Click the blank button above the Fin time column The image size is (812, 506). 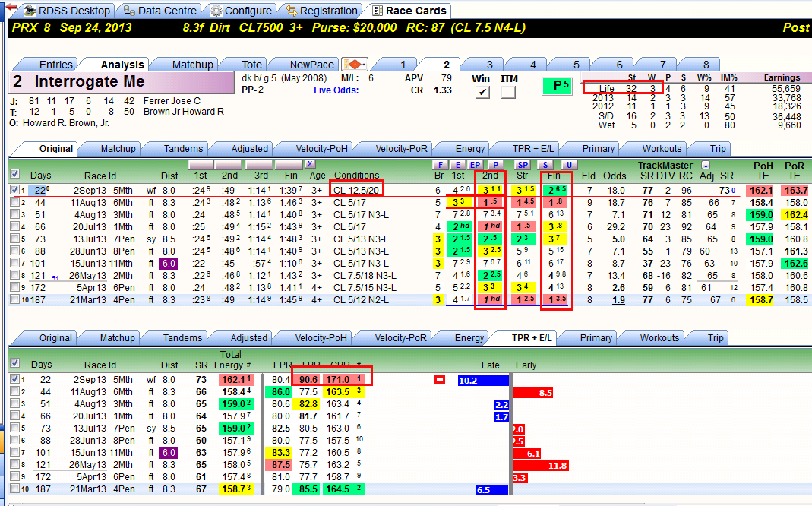tap(289, 164)
